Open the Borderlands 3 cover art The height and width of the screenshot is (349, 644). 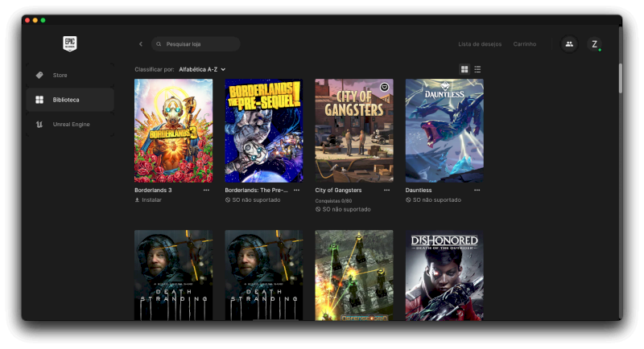click(x=173, y=130)
